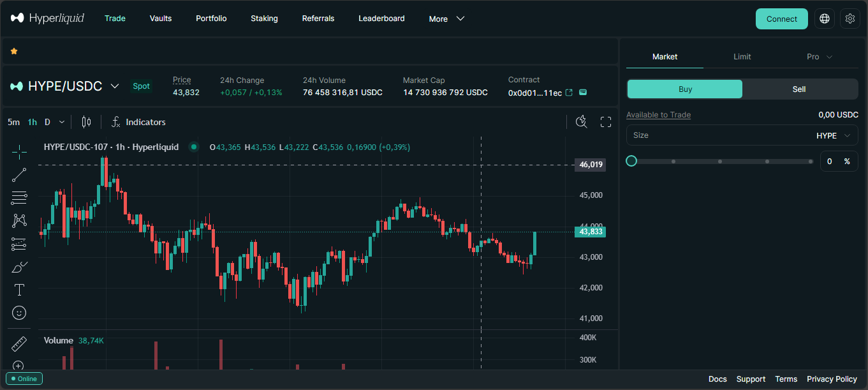Click the green dot by the chart title
Viewport: 868px width, 390px height.
[194, 147]
